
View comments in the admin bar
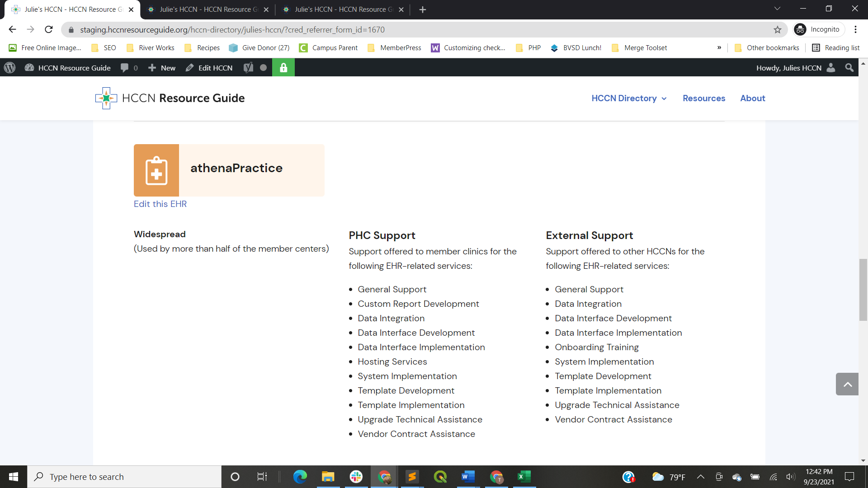[x=129, y=68]
